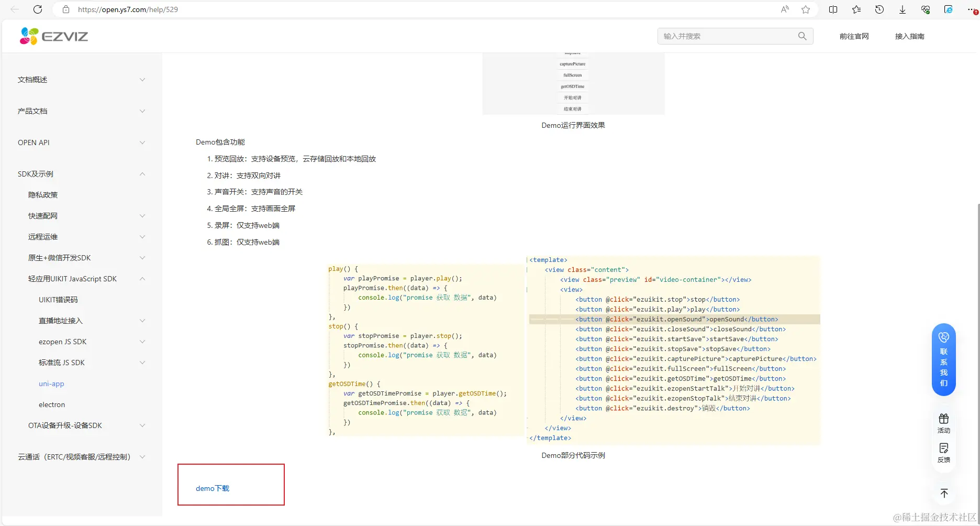
Task: Click the search magnifier icon
Action: (x=802, y=36)
